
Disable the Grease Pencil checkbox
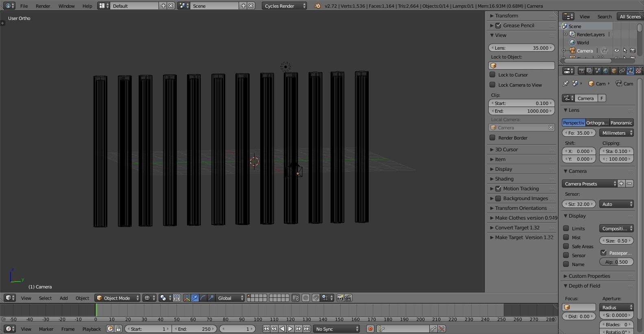(498, 25)
